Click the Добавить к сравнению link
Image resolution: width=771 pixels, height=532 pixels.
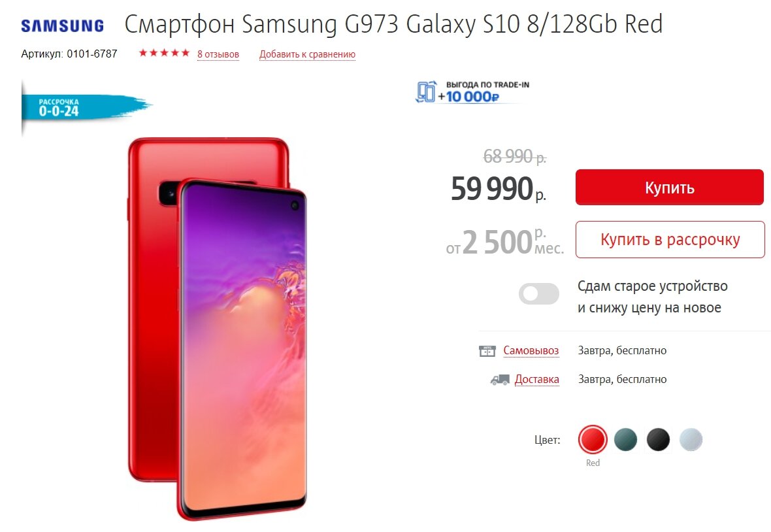point(307,54)
